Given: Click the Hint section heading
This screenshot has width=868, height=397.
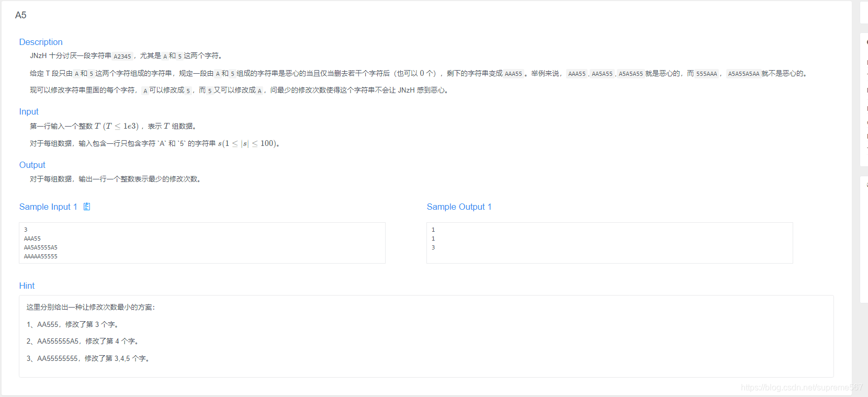Looking at the screenshot, I should 27,286.
